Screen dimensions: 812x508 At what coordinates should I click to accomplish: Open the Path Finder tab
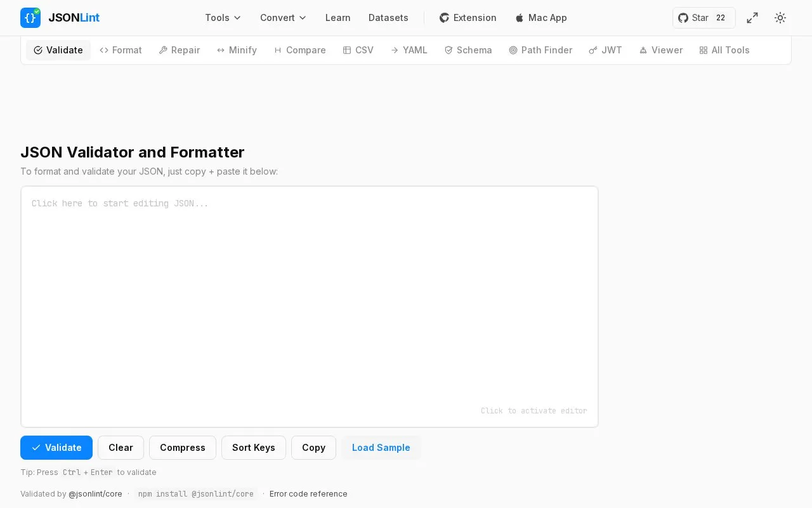(540, 50)
